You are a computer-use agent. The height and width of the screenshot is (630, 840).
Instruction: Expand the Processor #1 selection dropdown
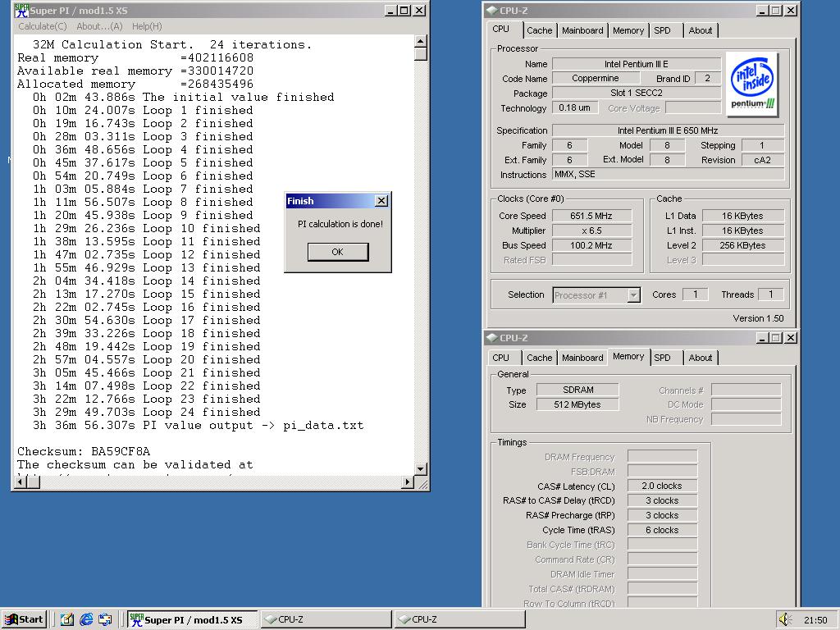634,295
